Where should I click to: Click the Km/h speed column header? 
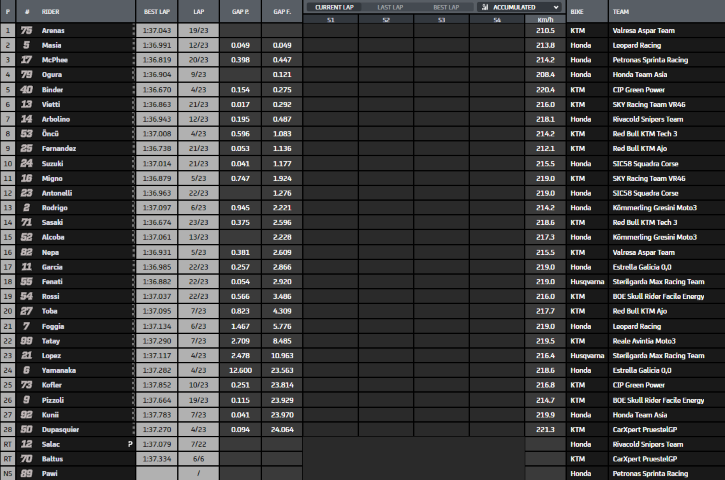(544, 19)
